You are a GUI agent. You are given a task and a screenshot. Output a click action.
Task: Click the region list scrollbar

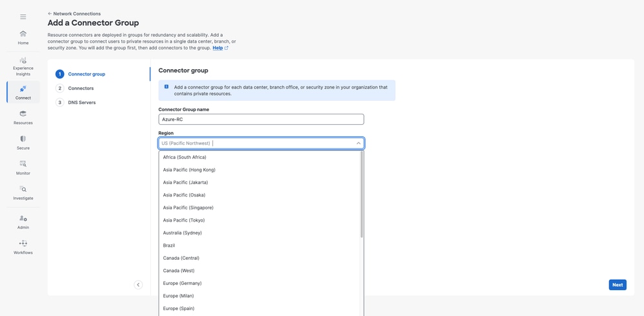click(x=362, y=195)
